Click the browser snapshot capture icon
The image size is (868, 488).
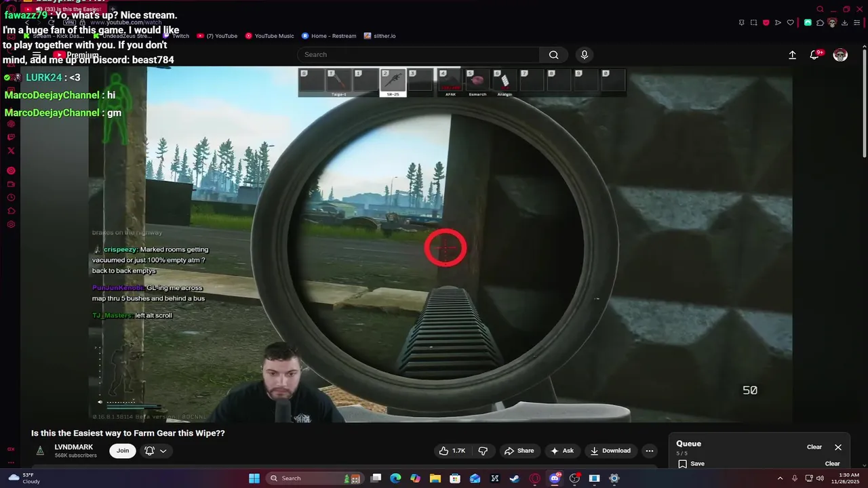pos(753,22)
